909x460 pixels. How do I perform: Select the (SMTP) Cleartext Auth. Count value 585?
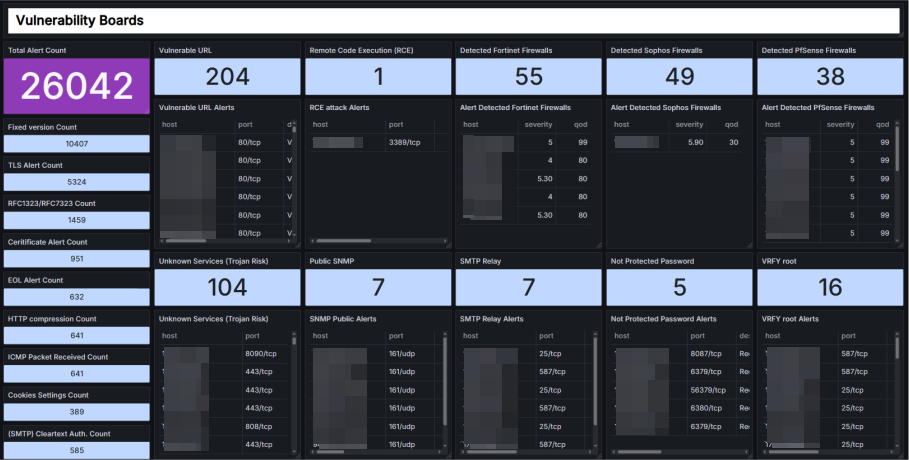[x=77, y=450]
